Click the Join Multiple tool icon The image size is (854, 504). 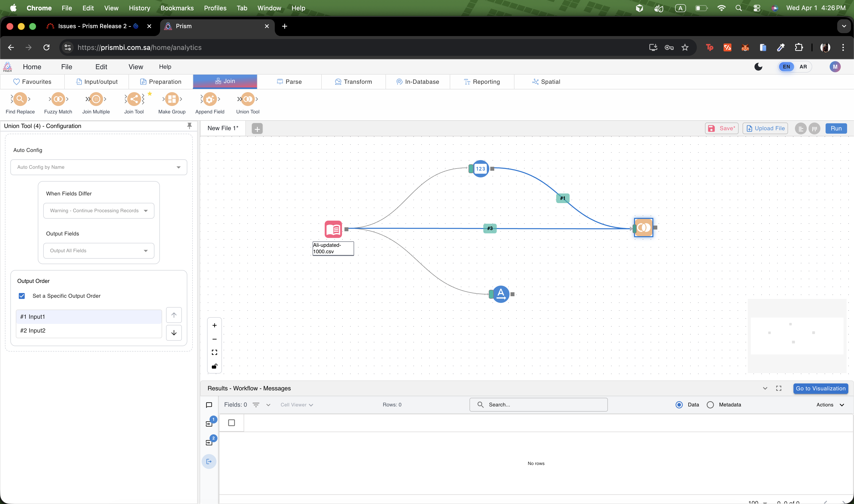click(x=96, y=99)
